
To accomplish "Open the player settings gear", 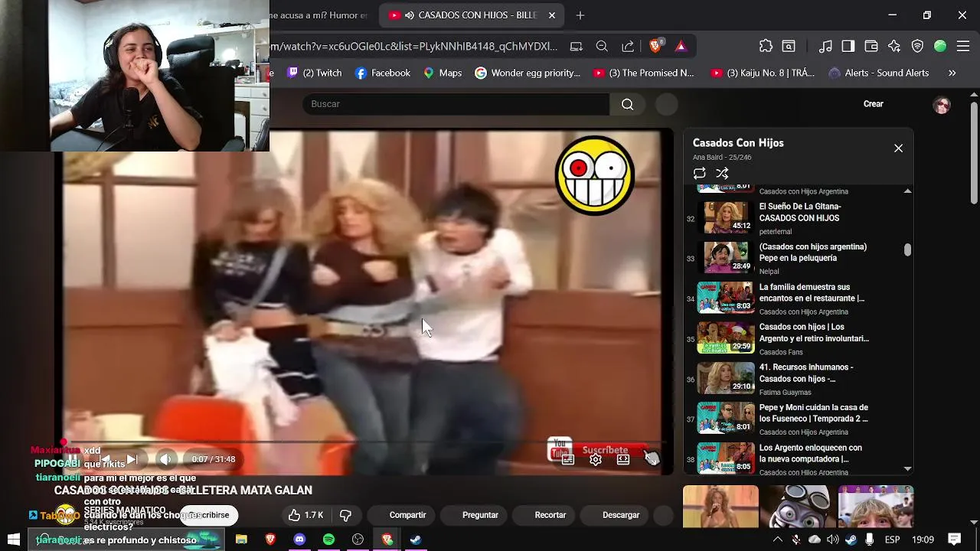I will coord(595,459).
